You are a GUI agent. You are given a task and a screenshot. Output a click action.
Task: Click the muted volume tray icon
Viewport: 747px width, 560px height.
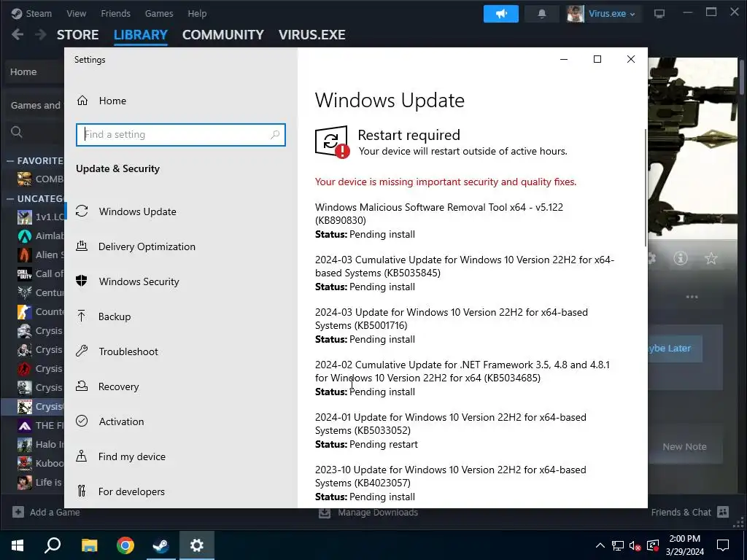tap(635, 545)
